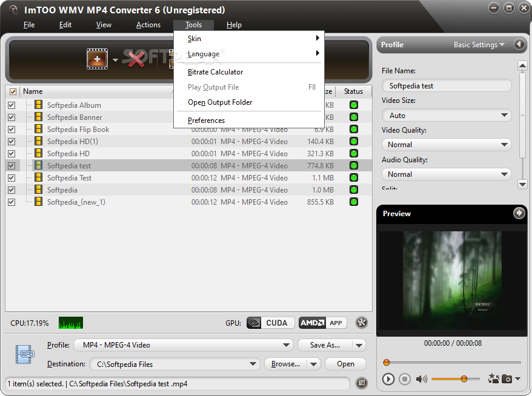532x396 pixels.
Task: Select Bitrate Calculator from Tools menu
Action: click(x=248, y=72)
